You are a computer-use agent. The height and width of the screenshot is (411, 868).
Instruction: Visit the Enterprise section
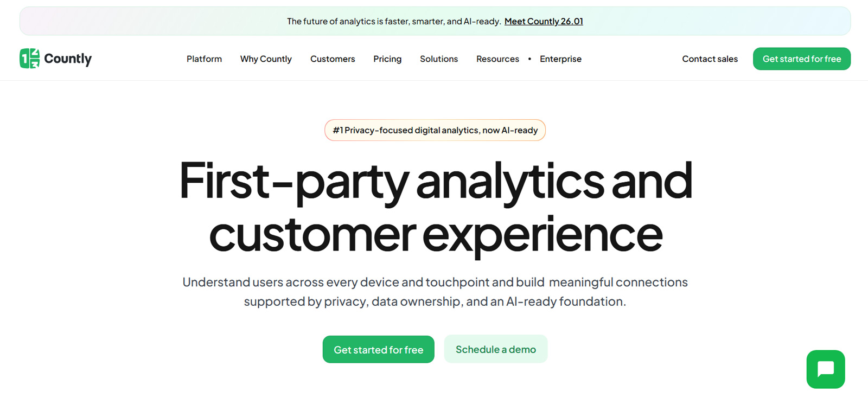(x=560, y=59)
